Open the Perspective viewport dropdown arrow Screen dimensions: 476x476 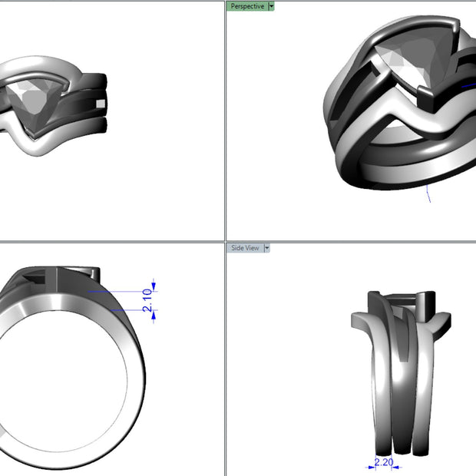271,6
